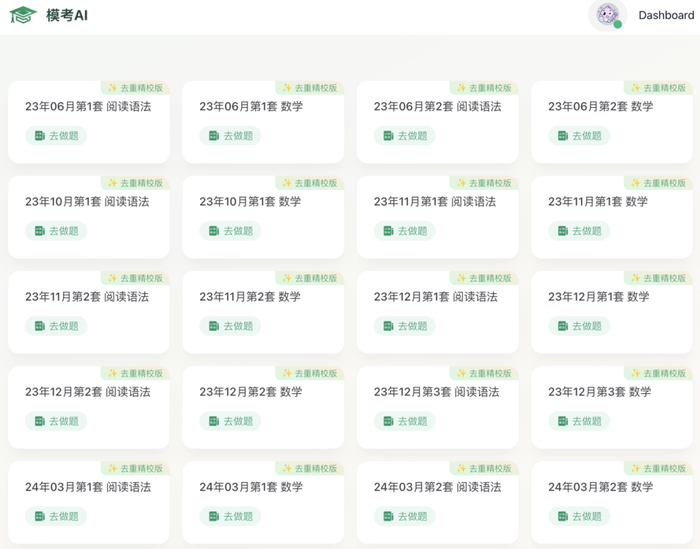Select the title 23年06月第2套 阅读语法

click(x=438, y=106)
